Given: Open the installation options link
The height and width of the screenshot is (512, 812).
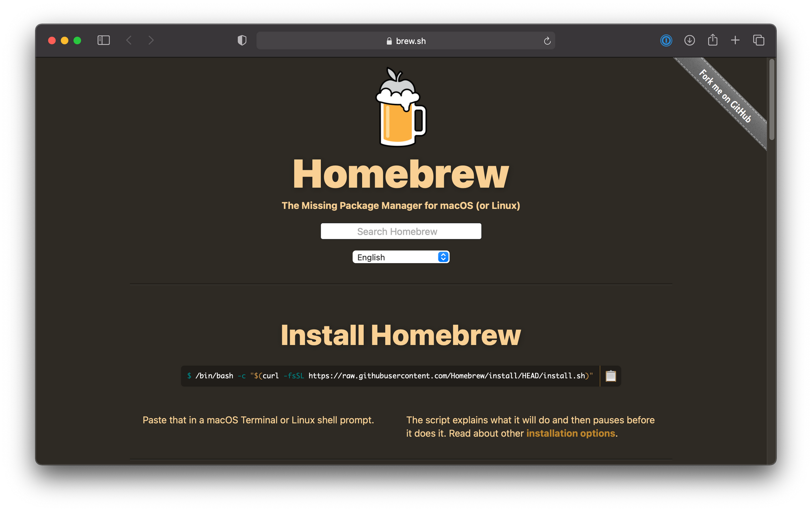Looking at the screenshot, I should tap(570, 433).
